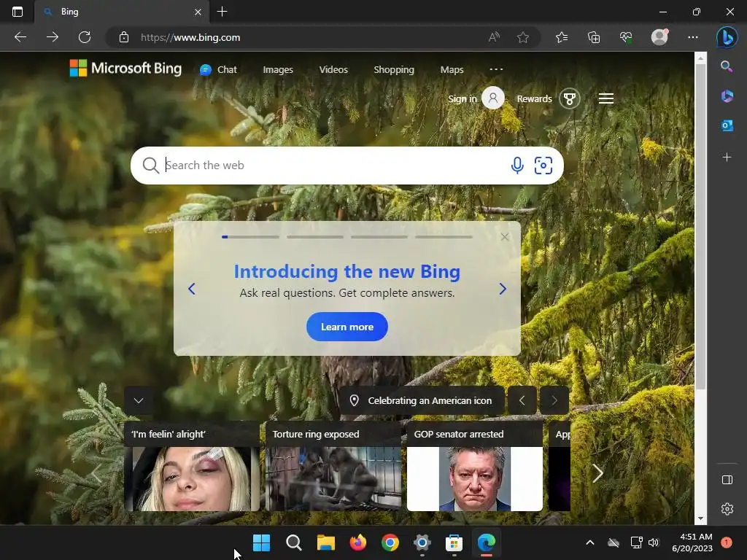Add a site to sidebar plus
Screen dimensions: 747x560
point(727,157)
